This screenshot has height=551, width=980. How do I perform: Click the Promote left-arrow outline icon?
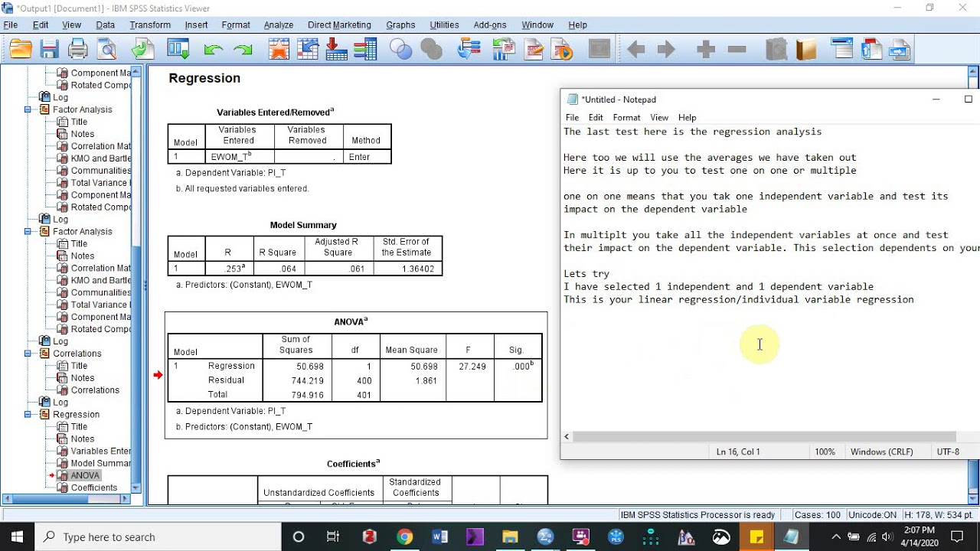635,51
